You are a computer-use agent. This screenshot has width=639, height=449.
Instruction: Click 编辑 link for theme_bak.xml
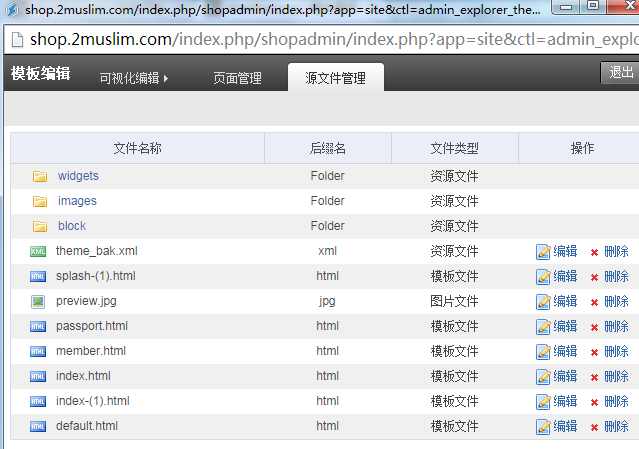pos(565,251)
